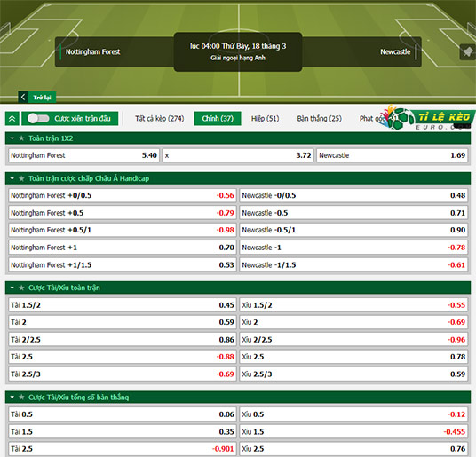Pick Xỉu 2.5 total goals at 0.76
476x457 pixels.
(x=353, y=449)
